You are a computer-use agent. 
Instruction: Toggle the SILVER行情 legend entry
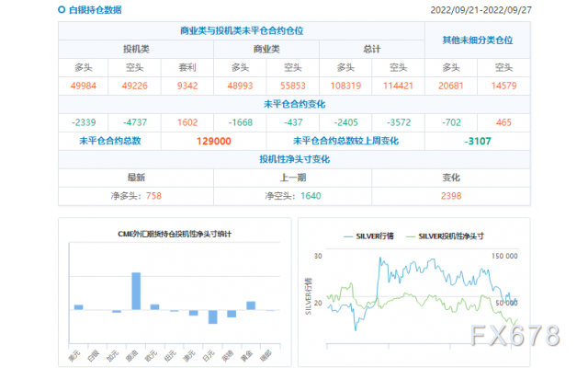[368, 236]
